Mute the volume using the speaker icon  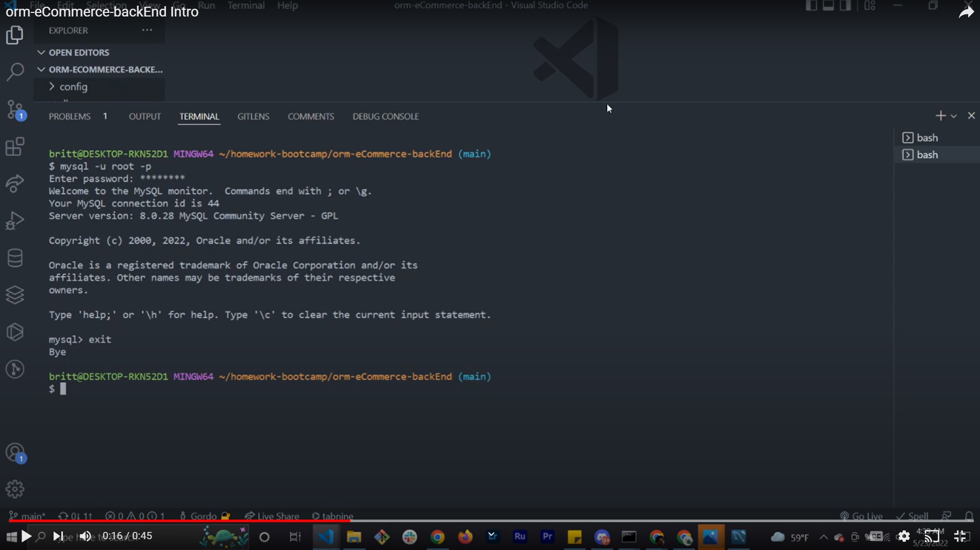coord(85,536)
